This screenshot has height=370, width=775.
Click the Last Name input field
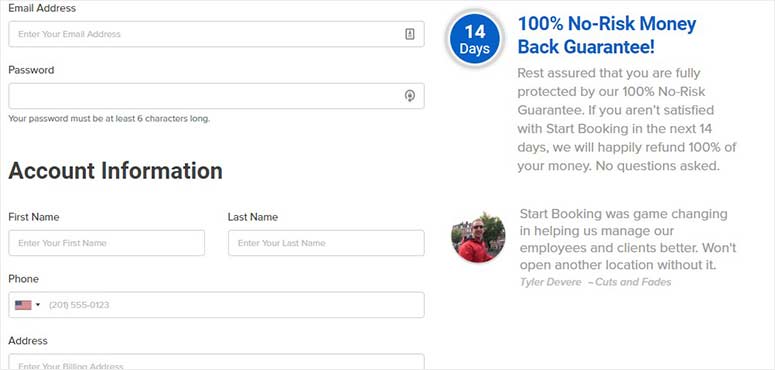[x=326, y=243]
